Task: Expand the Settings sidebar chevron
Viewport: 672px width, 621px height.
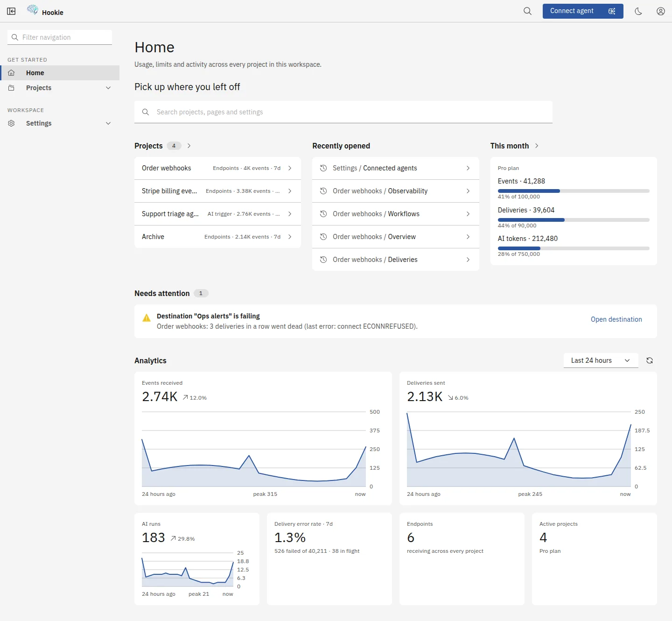Action: pyautogui.click(x=108, y=123)
